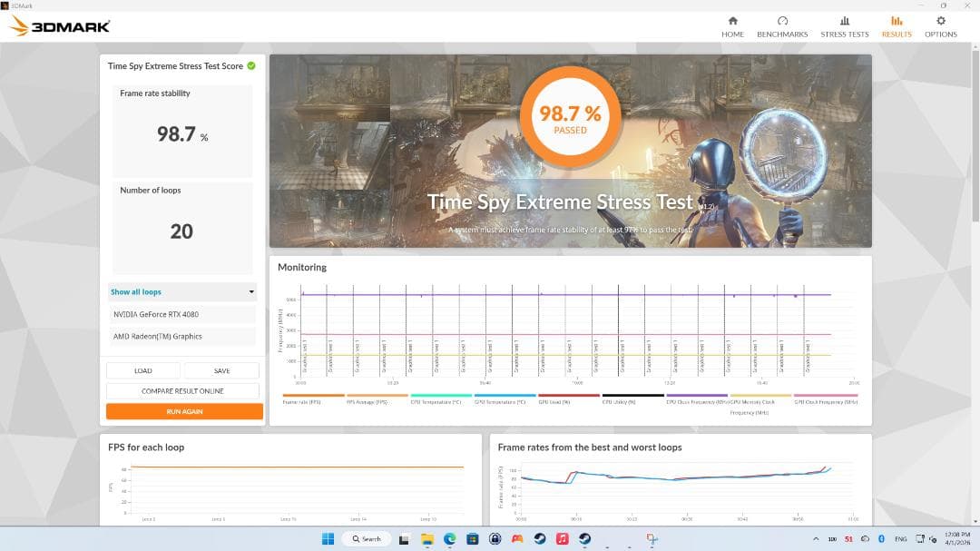The image size is (980, 551).
Task: Open the Windows Start menu
Action: 328,538
